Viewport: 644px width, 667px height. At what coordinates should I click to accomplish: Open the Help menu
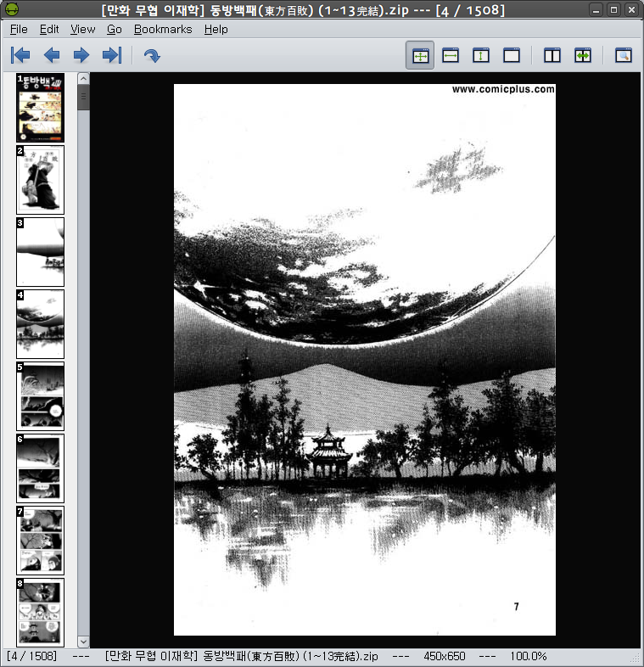coord(216,29)
